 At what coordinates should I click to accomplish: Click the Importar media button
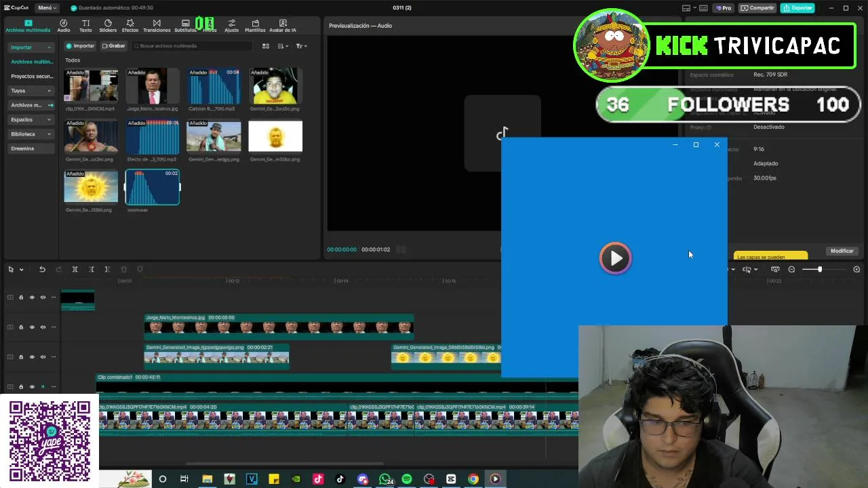coord(80,46)
